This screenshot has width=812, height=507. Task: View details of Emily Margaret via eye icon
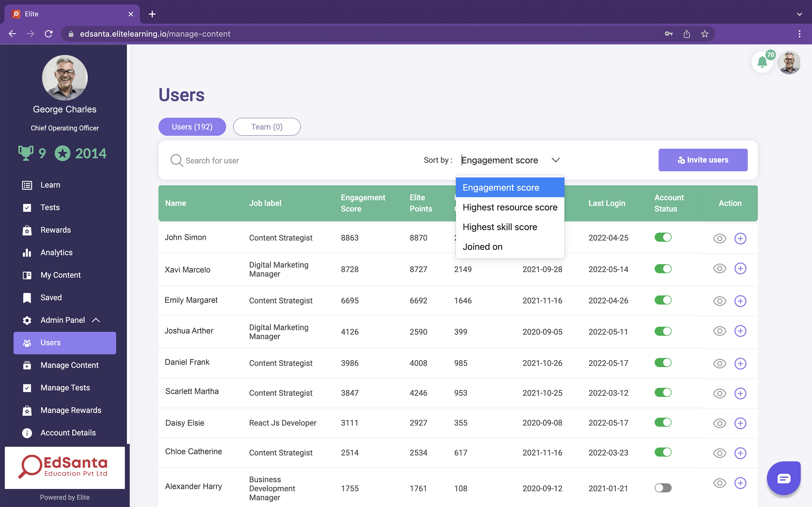point(719,301)
